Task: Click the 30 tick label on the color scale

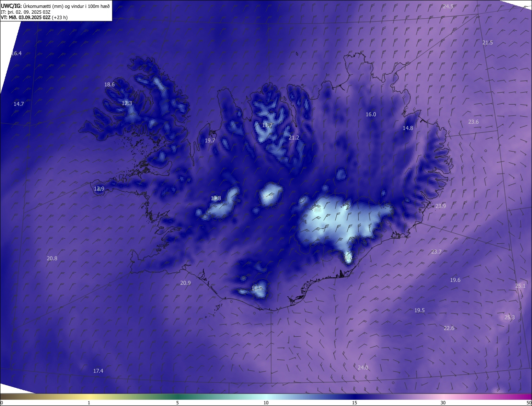Action: pos(443,403)
